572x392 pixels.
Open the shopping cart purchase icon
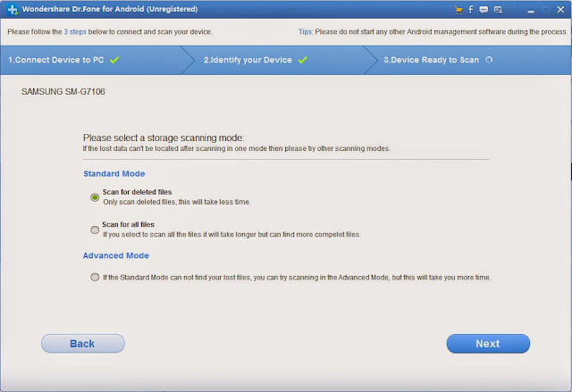coord(458,10)
